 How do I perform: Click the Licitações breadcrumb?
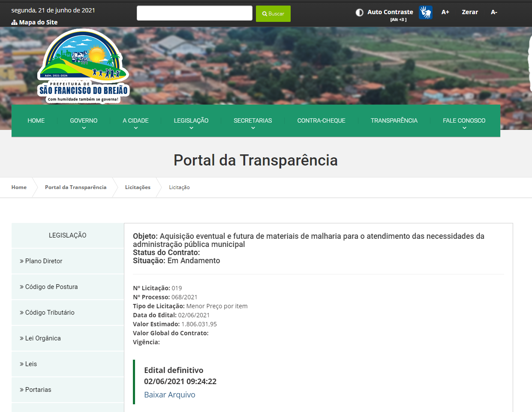[x=138, y=187]
